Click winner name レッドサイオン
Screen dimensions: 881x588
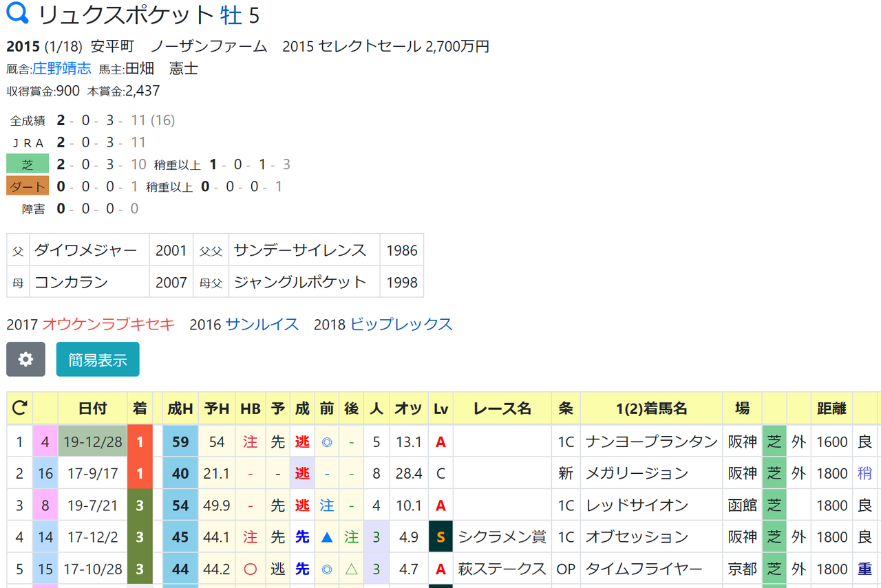[637, 505]
